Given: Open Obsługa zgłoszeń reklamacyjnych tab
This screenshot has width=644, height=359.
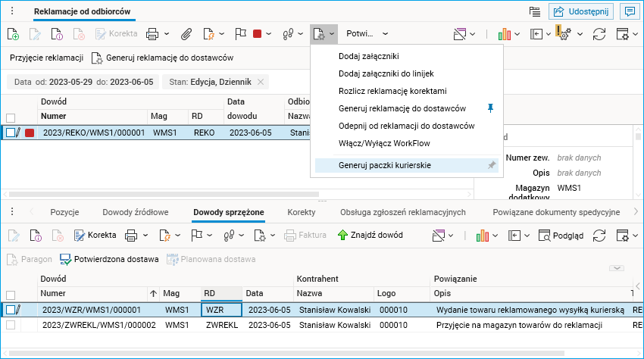Looking at the screenshot, I should pyautogui.click(x=403, y=212).
